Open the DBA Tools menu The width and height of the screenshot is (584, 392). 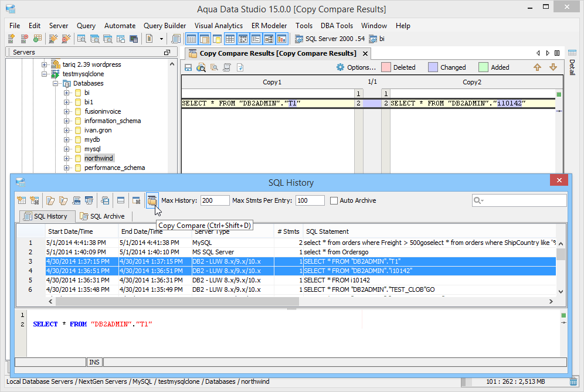(337, 26)
